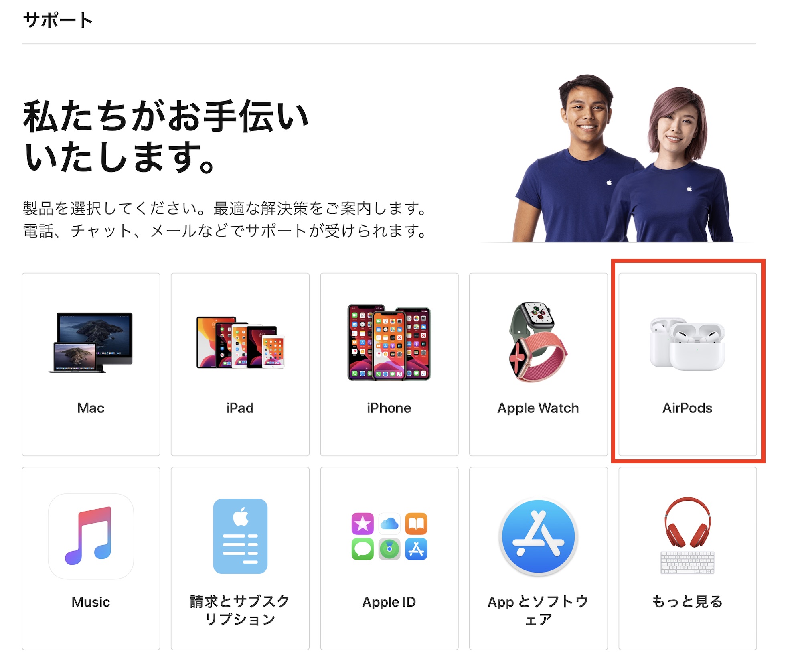This screenshot has width=802, height=672.
Task: Select the AirPods case icon
Action: click(x=687, y=344)
